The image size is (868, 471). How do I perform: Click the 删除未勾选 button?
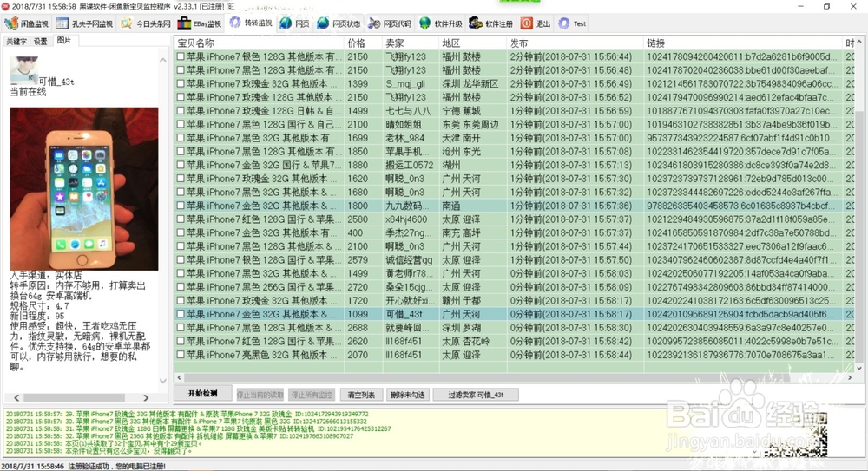(407, 395)
